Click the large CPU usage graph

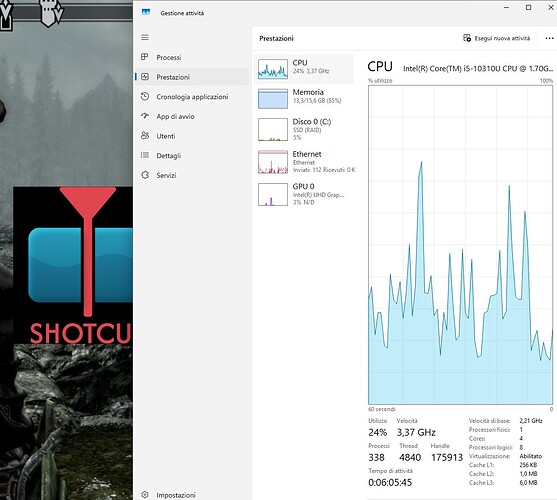pos(461,245)
